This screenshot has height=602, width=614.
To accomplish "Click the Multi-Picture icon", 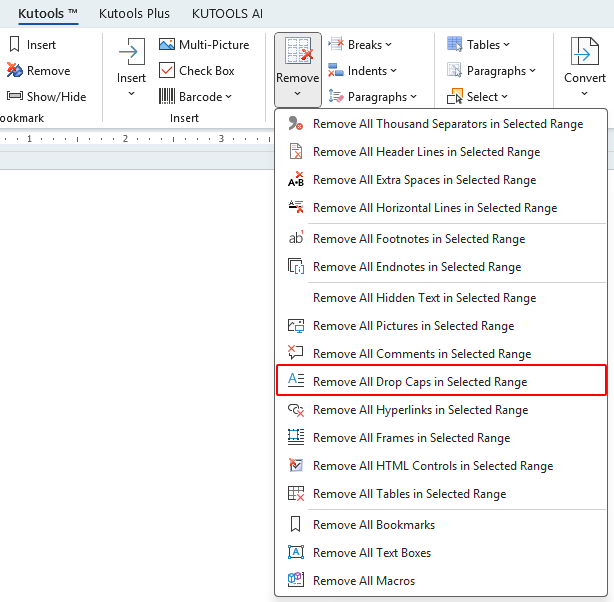I will click(167, 44).
